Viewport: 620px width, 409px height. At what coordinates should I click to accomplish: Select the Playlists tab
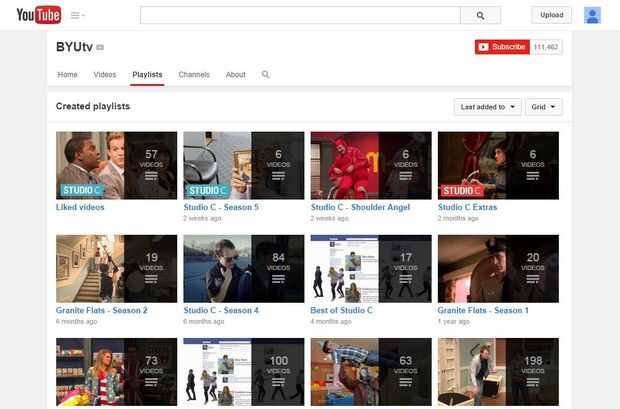pos(147,74)
